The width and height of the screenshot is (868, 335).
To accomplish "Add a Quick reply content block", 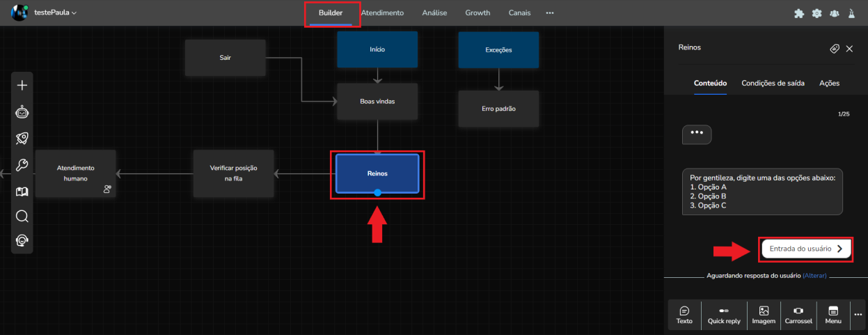I will pos(724,315).
